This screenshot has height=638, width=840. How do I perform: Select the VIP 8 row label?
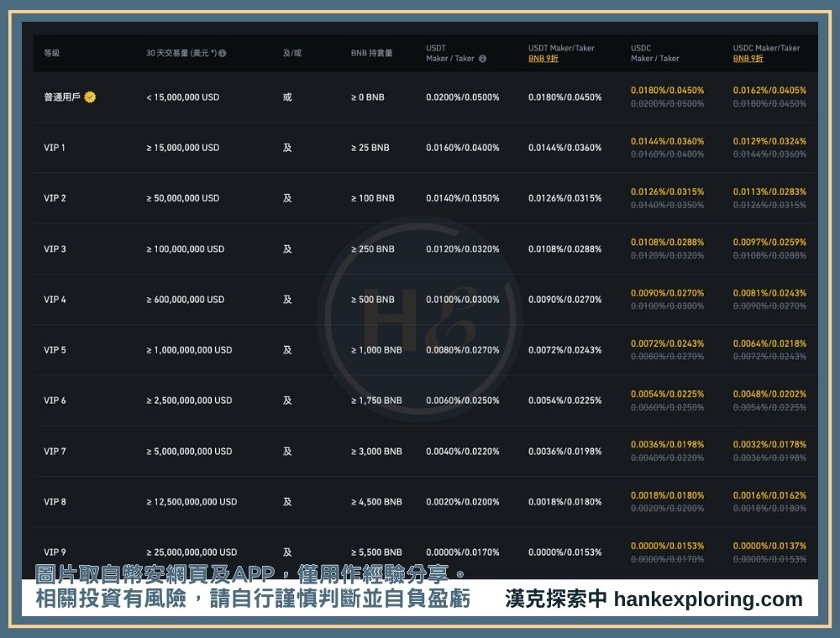point(55,501)
